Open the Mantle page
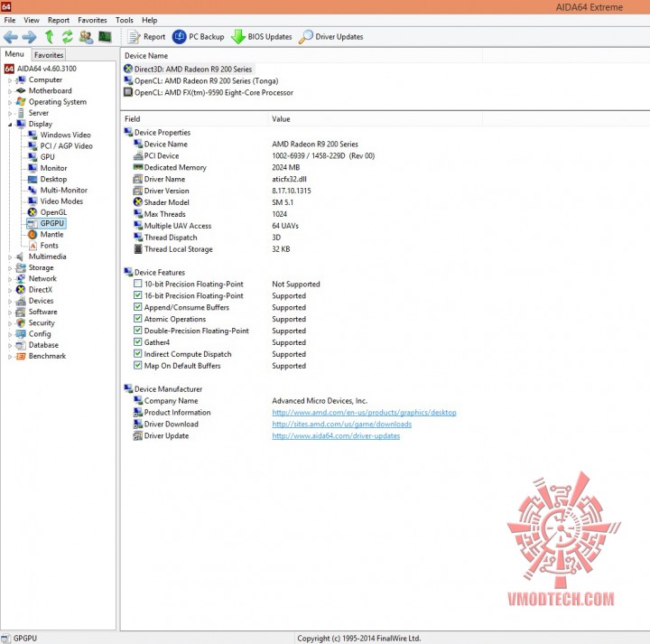Screen dimensions: 650x644 coord(51,234)
